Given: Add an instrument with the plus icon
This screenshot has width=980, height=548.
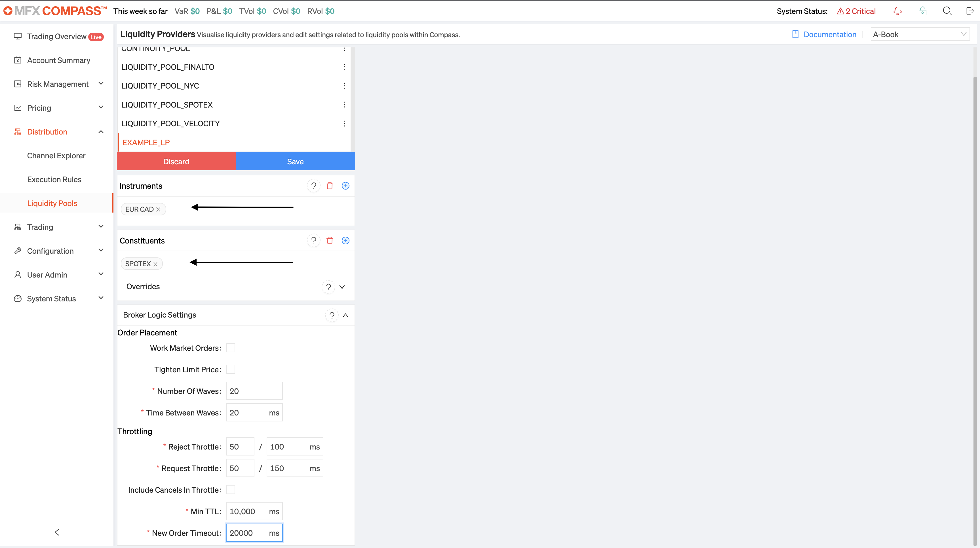Looking at the screenshot, I should click(x=345, y=186).
